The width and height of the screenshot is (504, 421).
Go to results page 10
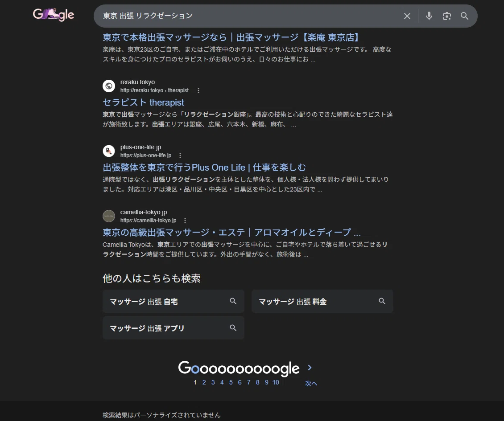[276, 383]
